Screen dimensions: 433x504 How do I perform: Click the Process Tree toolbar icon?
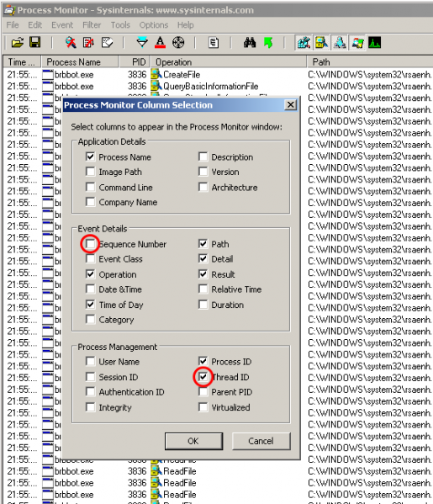214,42
